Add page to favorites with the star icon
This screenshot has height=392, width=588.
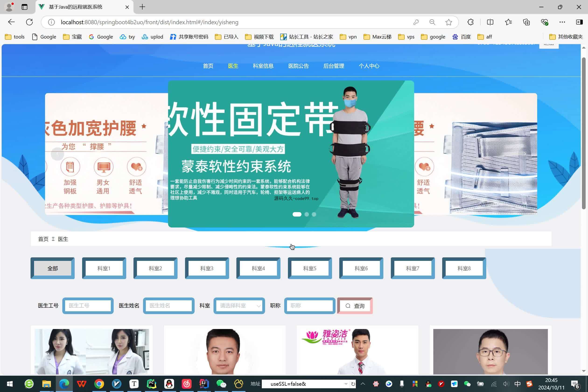(x=449, y=22)
